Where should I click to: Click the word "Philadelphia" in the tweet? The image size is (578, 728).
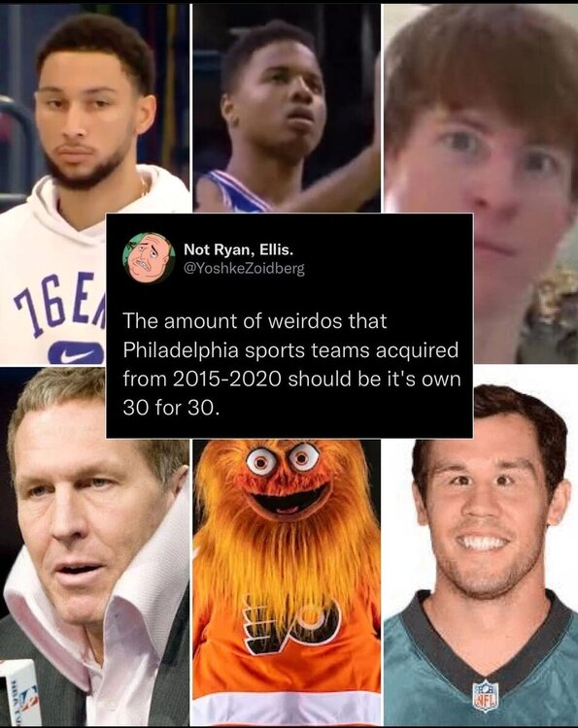pyautogui.click(x=181, y=350)
